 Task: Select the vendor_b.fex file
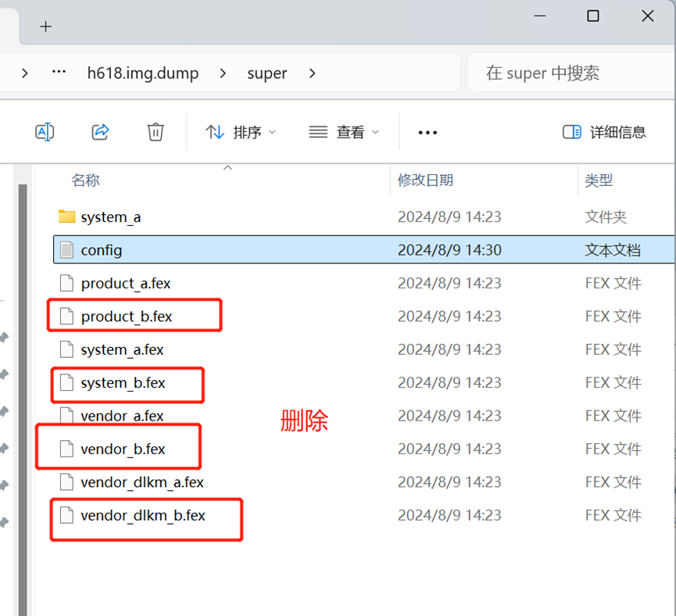tap(123, 449)
